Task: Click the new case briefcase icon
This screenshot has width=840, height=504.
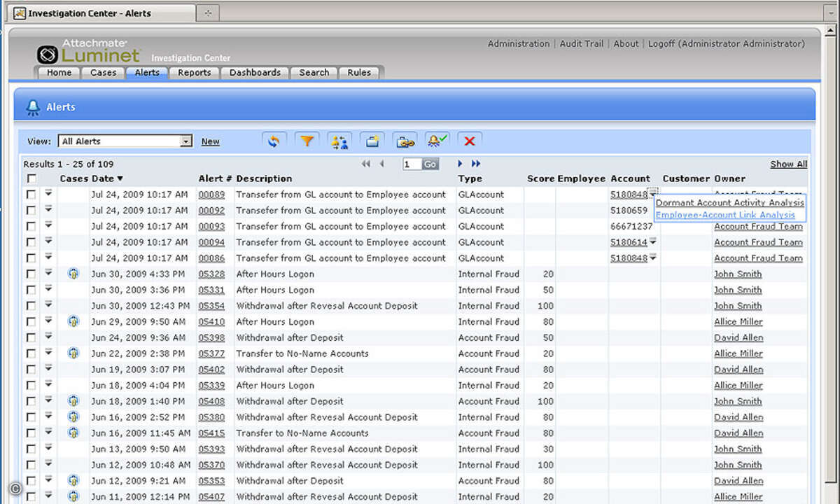Action: click(x=372, y=141)
